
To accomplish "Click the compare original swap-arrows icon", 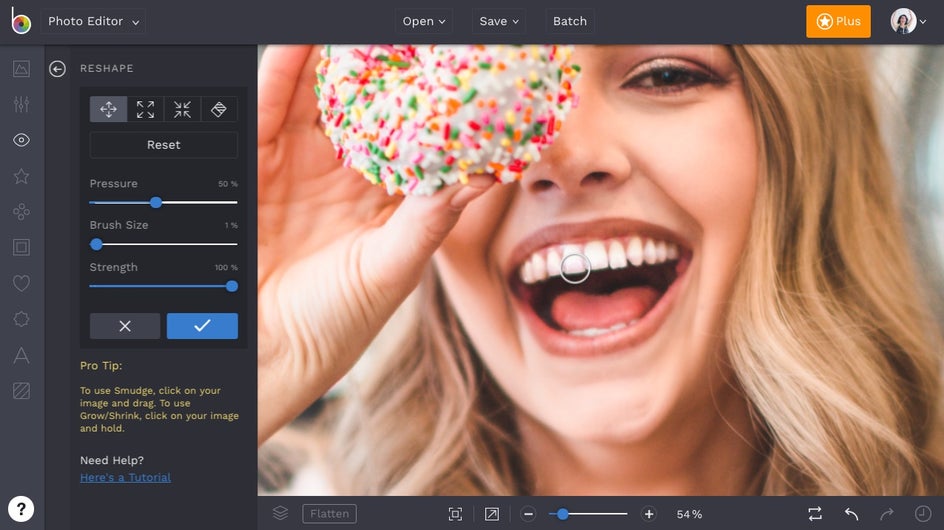I will (815, 514).
